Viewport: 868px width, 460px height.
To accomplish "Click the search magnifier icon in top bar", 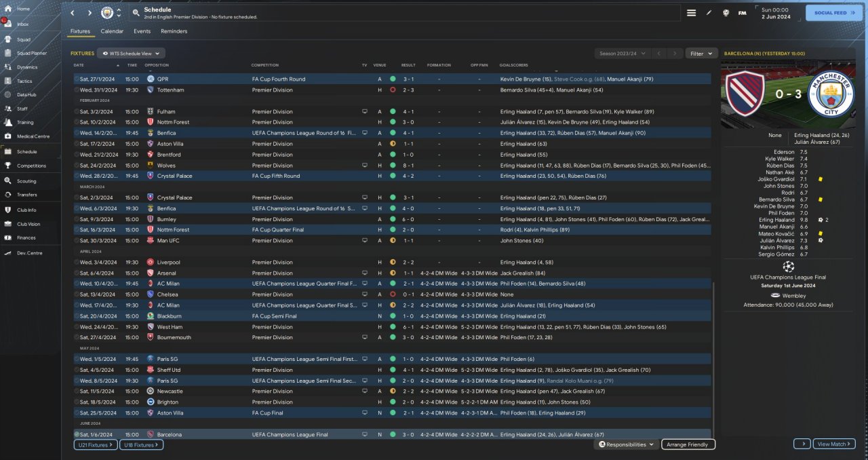I will tap(136, 13).
